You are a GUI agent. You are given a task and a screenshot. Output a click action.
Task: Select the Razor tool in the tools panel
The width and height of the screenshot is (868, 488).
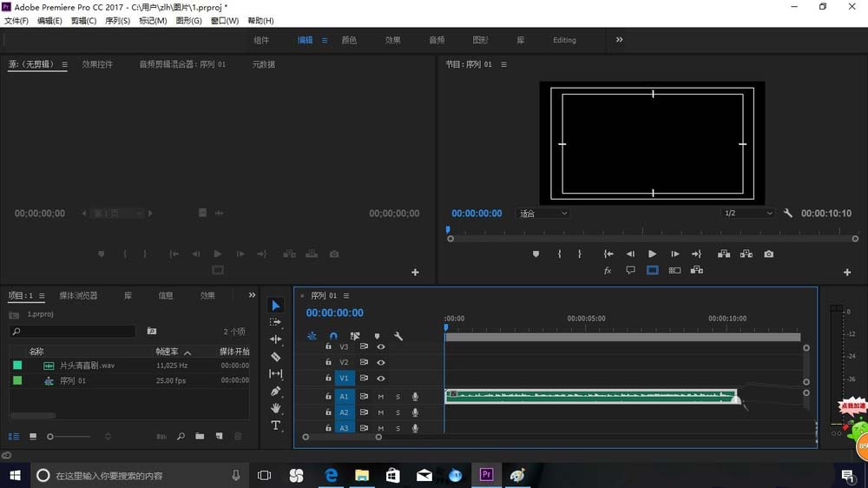tap(276, 357)
